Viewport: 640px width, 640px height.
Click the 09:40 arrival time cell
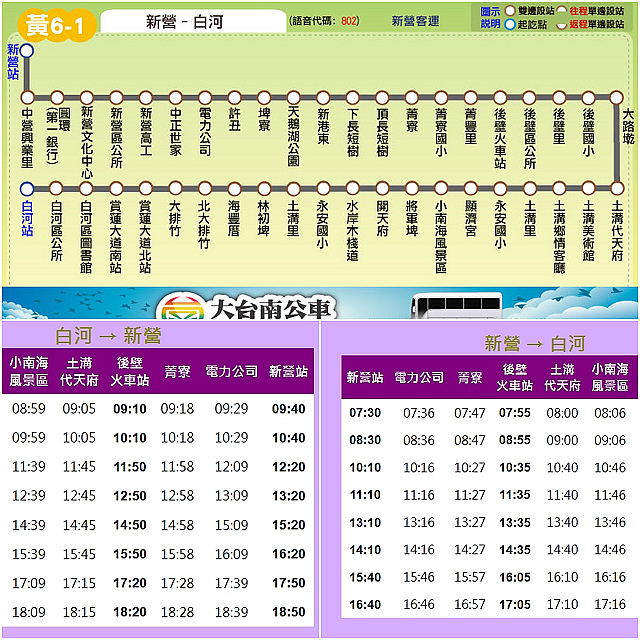click(x=289, y=409)
